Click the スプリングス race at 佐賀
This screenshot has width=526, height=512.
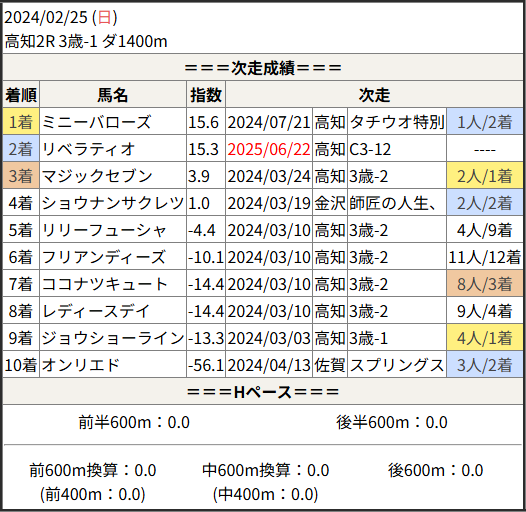click(397, 365)
